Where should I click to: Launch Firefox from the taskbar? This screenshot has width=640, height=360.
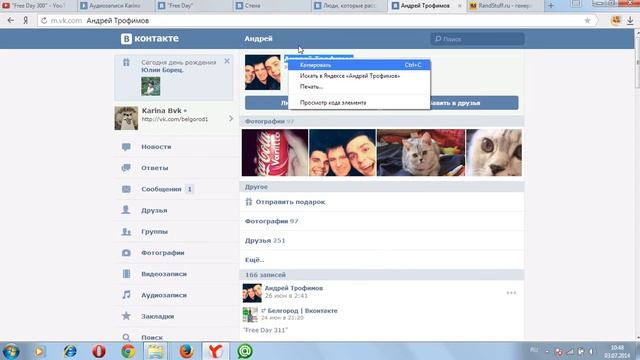pos(186,351)
